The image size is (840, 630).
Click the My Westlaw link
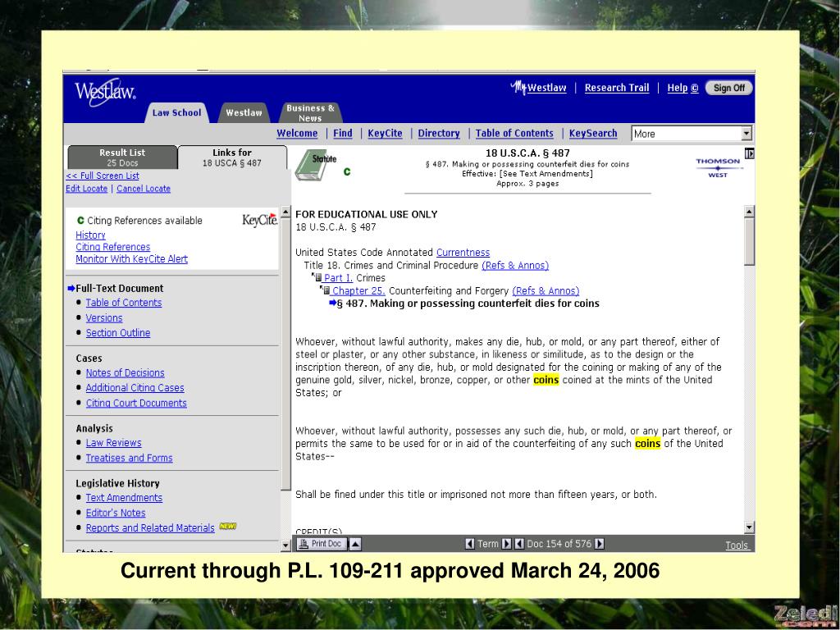538,87
